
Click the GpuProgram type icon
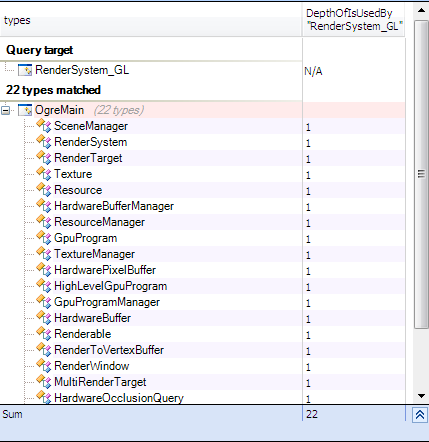click(44, 238)
